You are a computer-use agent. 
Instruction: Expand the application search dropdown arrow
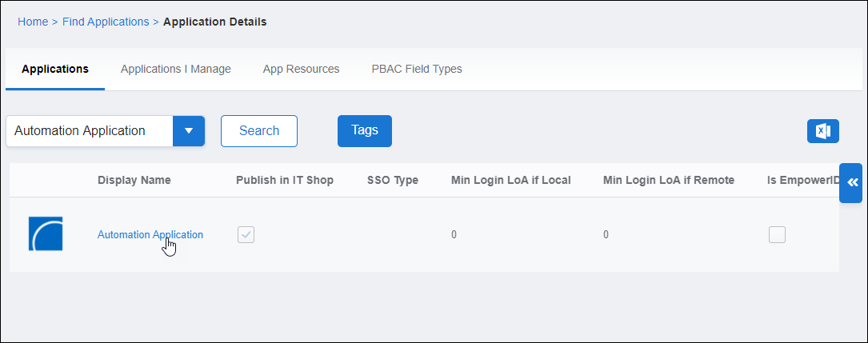coord(189,131)
